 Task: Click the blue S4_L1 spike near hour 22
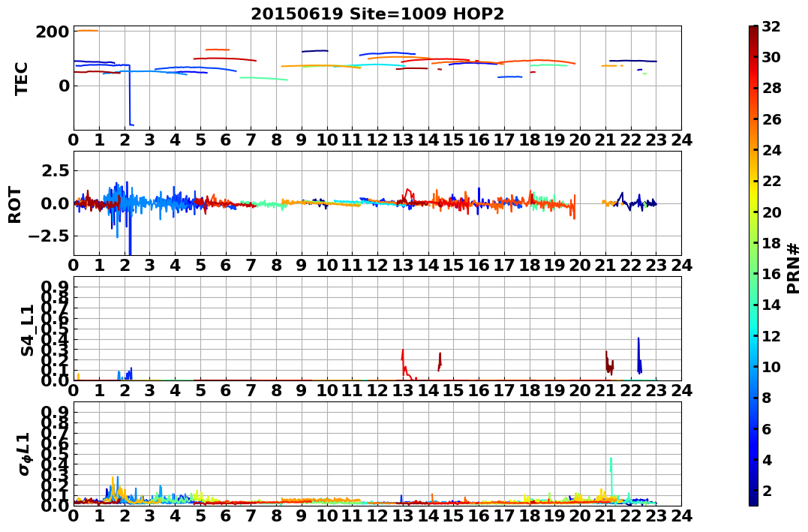(x=639, y=356)
